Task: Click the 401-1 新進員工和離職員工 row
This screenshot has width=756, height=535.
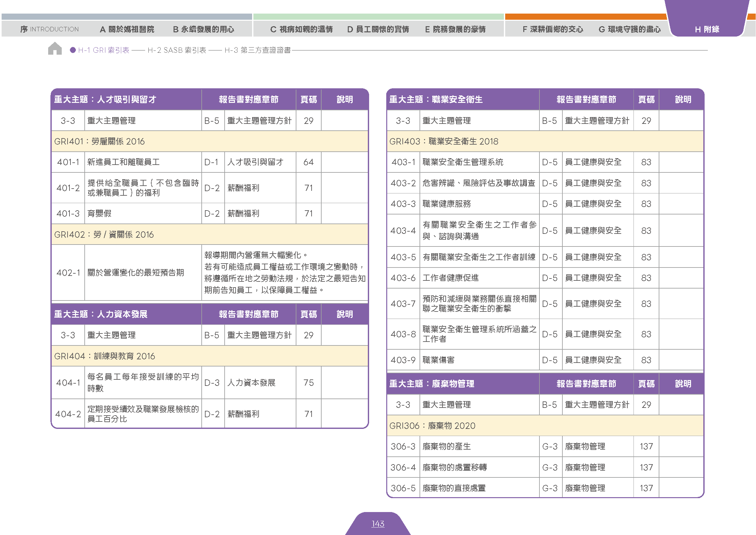Action: [210, 162]
